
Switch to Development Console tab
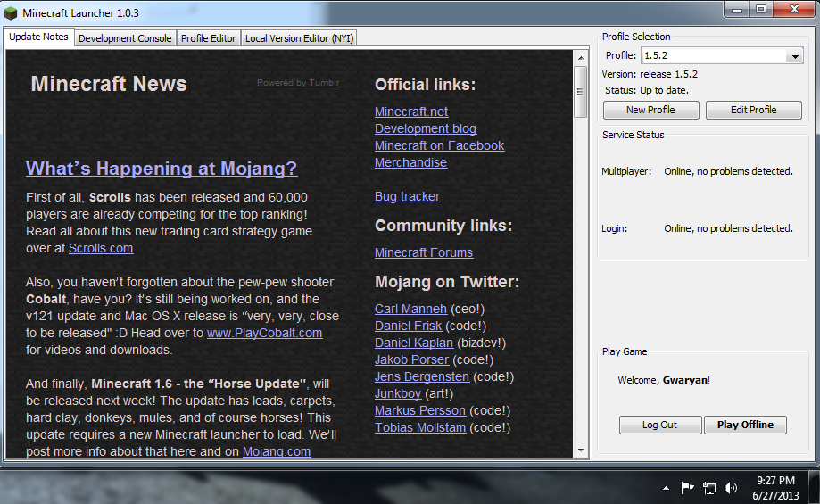(x=125, y=38)
